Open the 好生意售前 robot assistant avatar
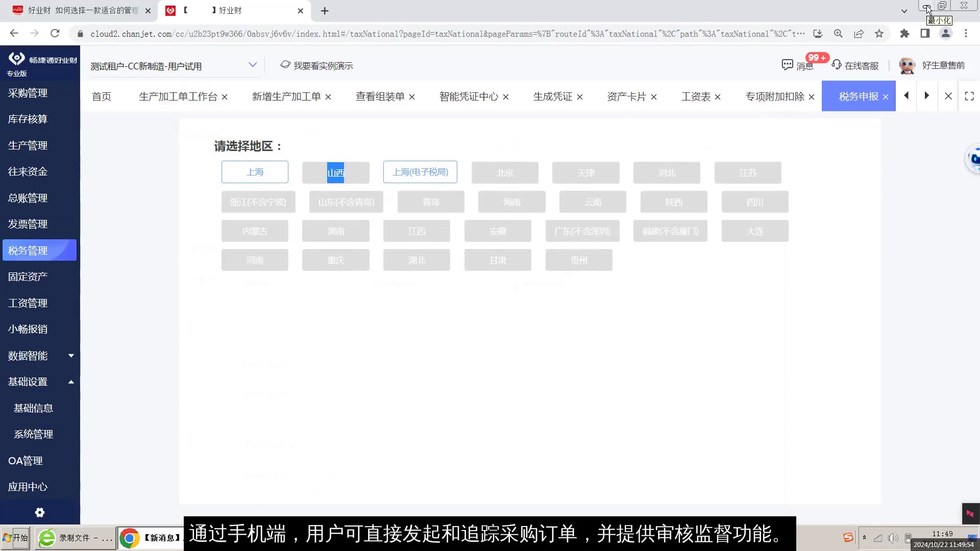Image resolution: width=980 pixels, height=551 pixels. click(x=906, y=65)
